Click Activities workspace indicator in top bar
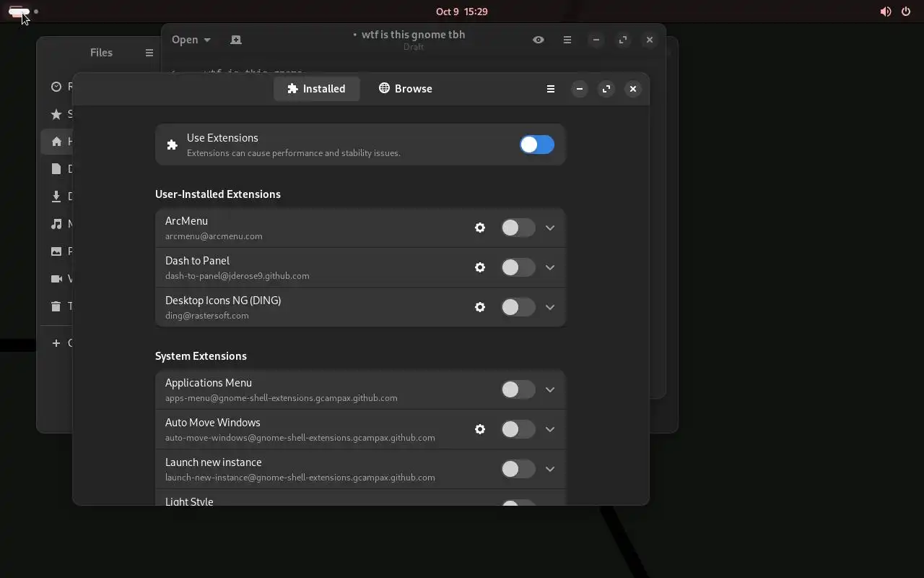Viewport: 924px width, 578px height. (23, 12)
